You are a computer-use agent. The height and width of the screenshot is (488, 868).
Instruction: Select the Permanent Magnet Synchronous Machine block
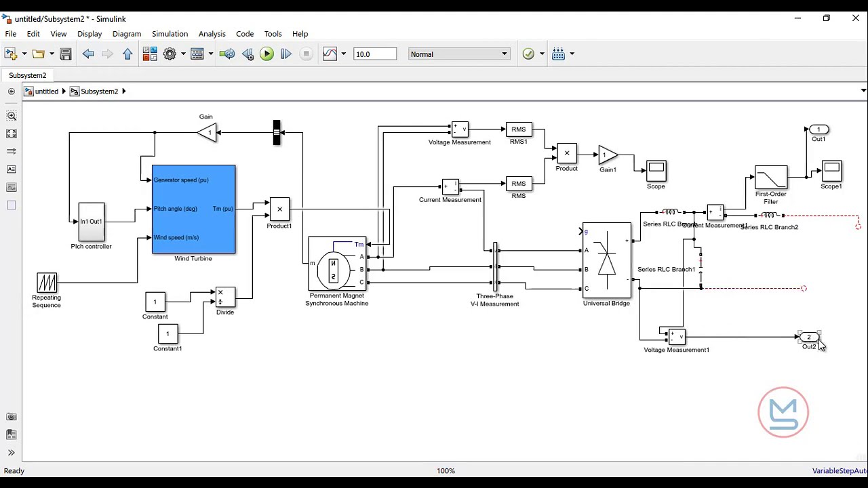337,264
